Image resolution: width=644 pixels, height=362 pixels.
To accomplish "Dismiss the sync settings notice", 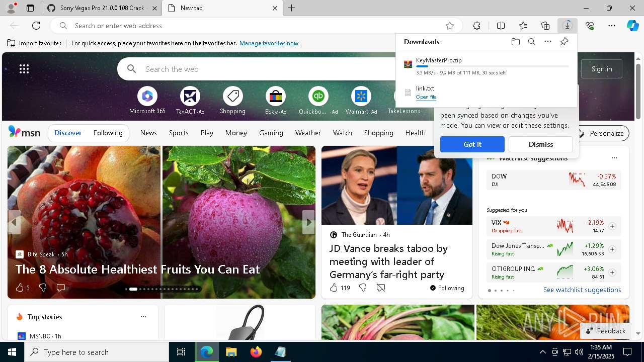I will coord(541,144).
